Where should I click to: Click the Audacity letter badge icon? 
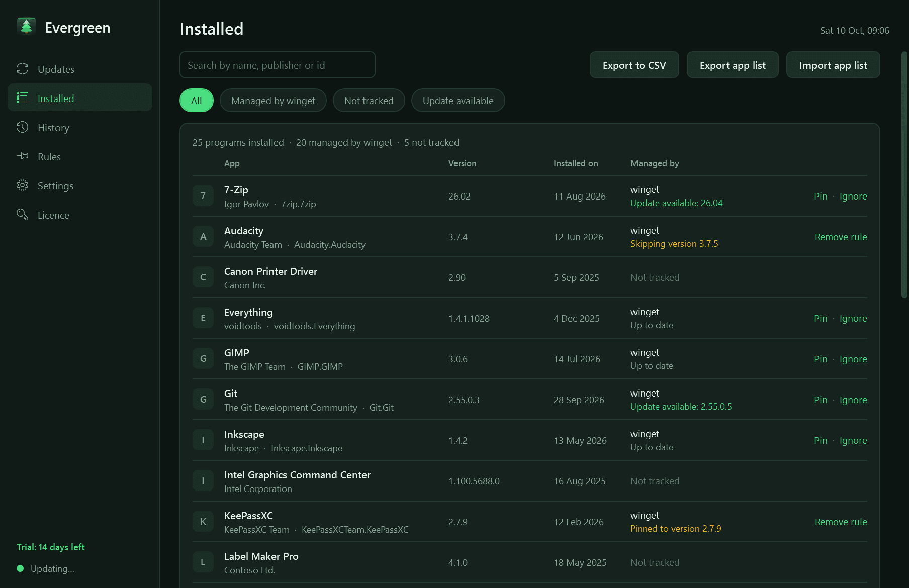click(x=203, y=237)
